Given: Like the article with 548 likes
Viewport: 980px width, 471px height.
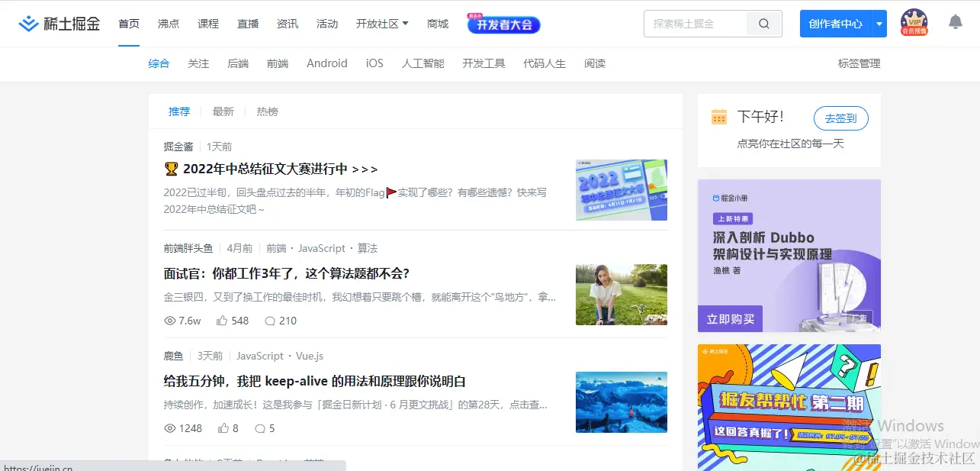Looking at the screenshot, I should [222, 321].
